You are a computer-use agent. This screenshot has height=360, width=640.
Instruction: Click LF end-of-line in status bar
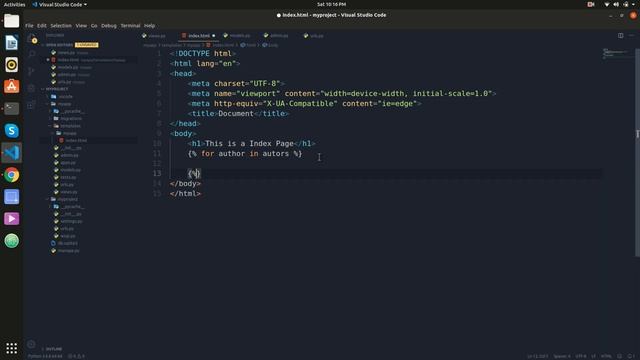[x=593, y=356]
